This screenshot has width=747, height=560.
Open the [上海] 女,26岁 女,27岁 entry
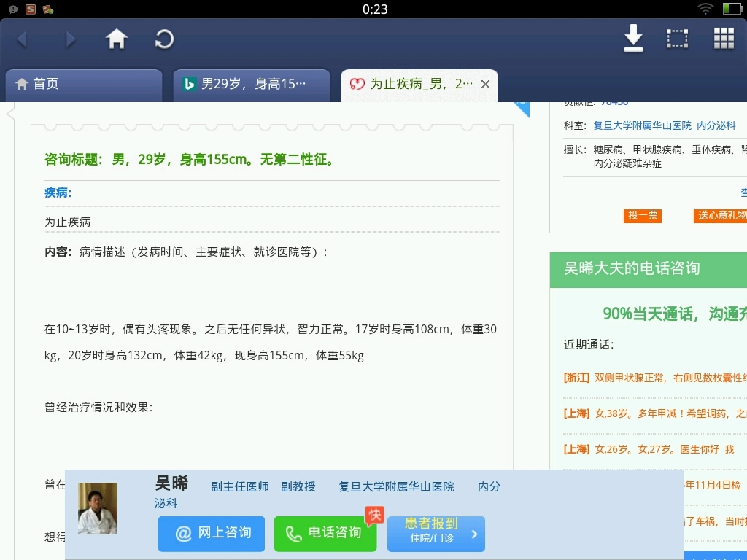(x=649, y=449)
